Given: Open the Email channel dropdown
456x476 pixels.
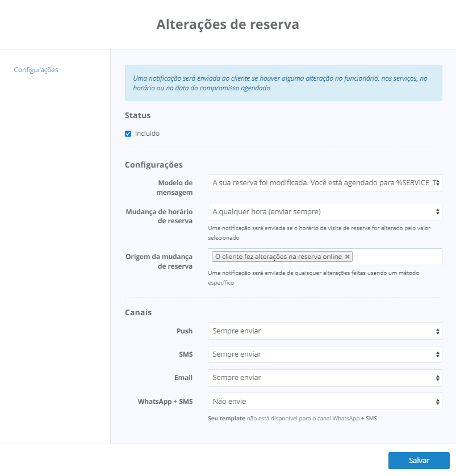Looking at the screenshot, I should point(325,378).
